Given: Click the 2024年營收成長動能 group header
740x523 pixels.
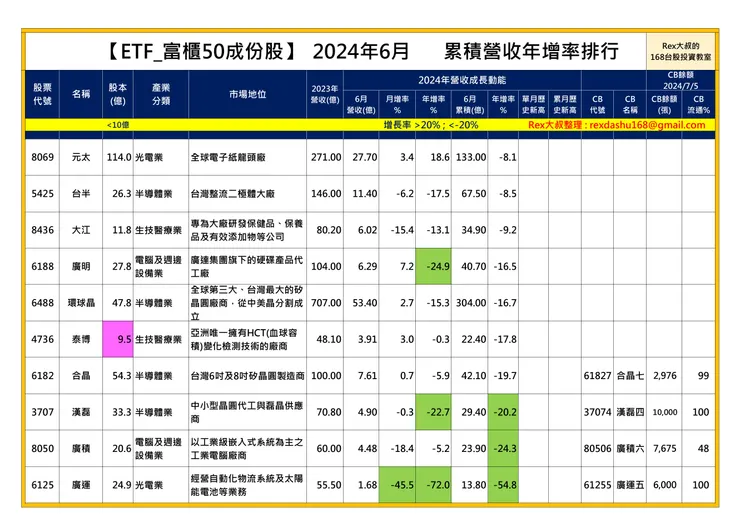Looking at the screenshot, I should click(x=462, y=80).
